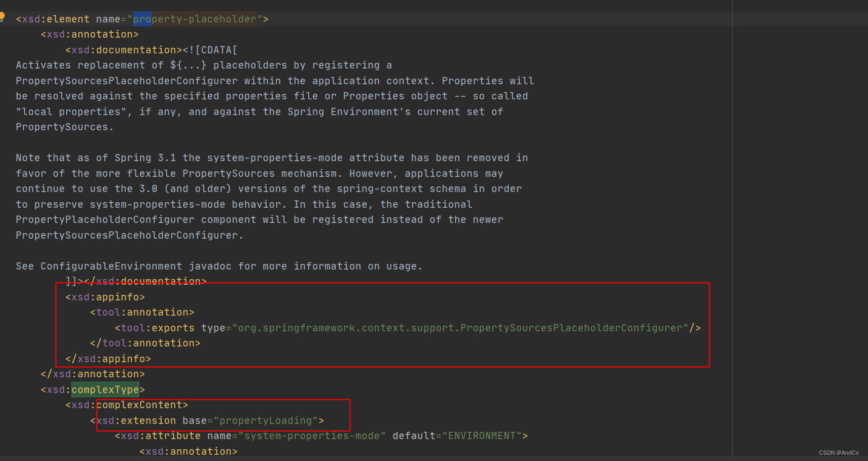The image size is (868, 461).
Task: Click the xsd:annotation tag below the system-properties-mode attribute
Action: (189, 451)
